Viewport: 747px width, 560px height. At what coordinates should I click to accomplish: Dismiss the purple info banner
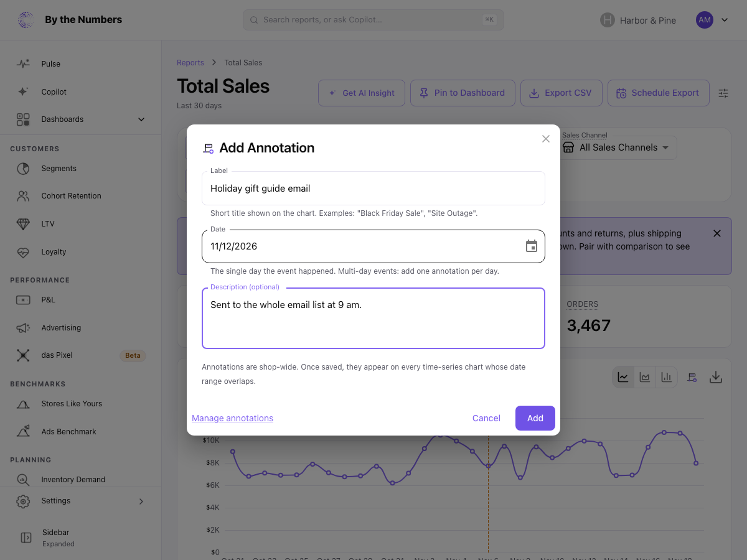tap(717, 233)
